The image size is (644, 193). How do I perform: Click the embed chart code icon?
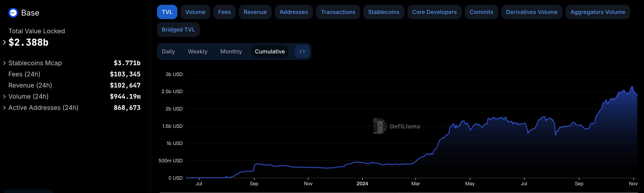[302, 51]
